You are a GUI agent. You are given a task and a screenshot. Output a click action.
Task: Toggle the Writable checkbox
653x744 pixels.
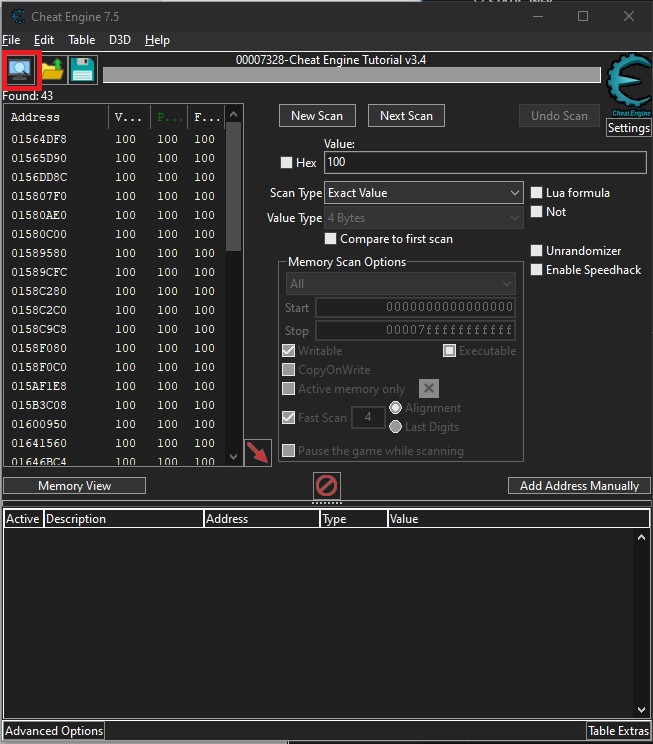pyautogui.click(x=288, y=351)
